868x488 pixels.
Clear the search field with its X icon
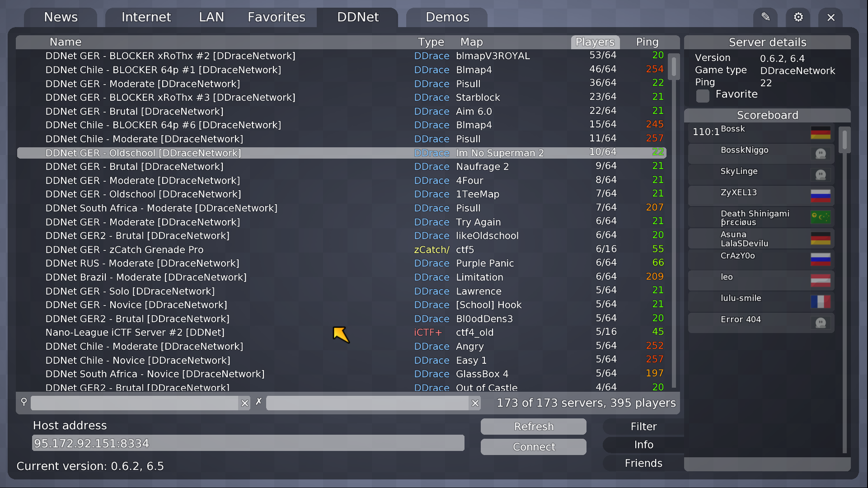pos(244,403)
